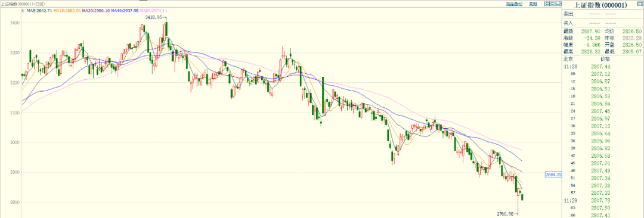Click the 3400 y-axis label
644x218 pixels.
click(x=14, y=23)
